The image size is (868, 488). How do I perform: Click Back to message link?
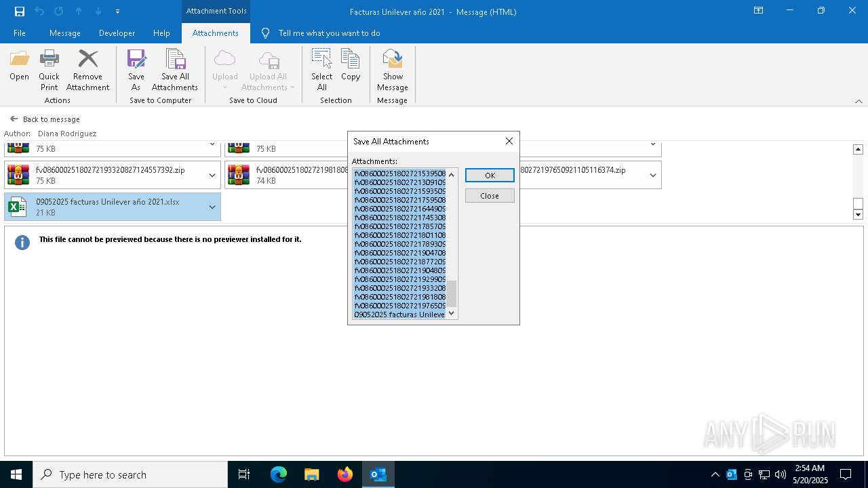pyautogui.click(x=51, y=119)
